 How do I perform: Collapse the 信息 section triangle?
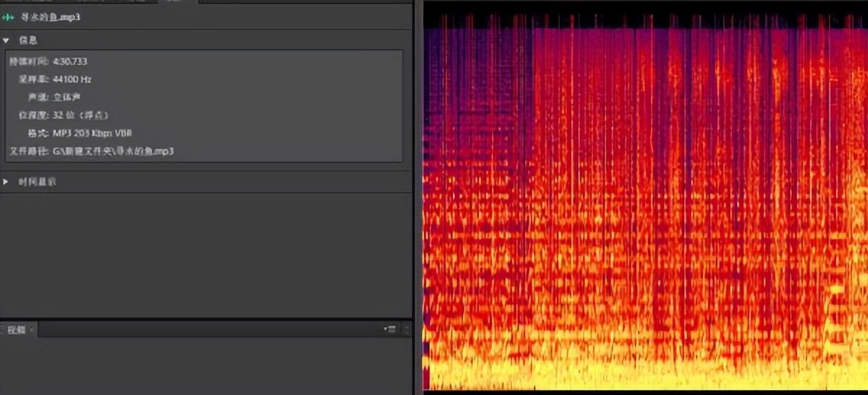[7, 41]
